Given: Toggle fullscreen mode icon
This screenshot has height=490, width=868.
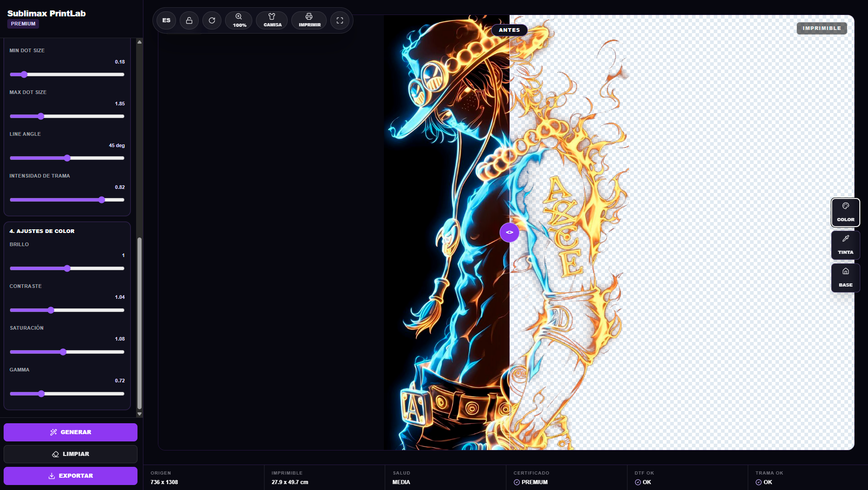Looking at the screenshot, I should pos(340,20).
